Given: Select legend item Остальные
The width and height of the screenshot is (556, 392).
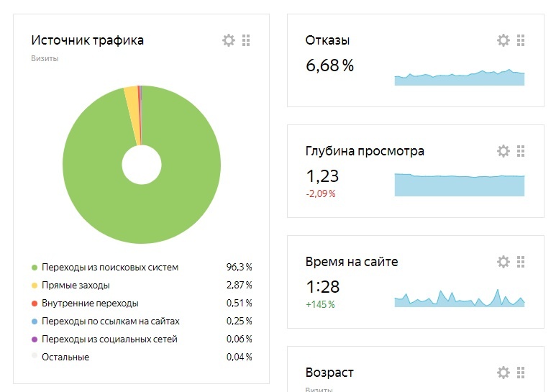Looking at the screenshot, I should (65, 357).
